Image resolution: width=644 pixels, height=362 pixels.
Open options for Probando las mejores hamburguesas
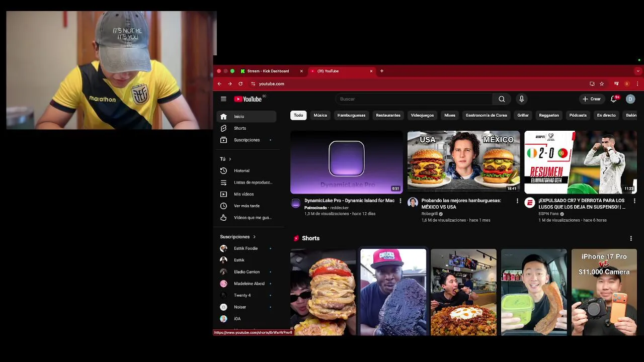[x=517, y=201]
